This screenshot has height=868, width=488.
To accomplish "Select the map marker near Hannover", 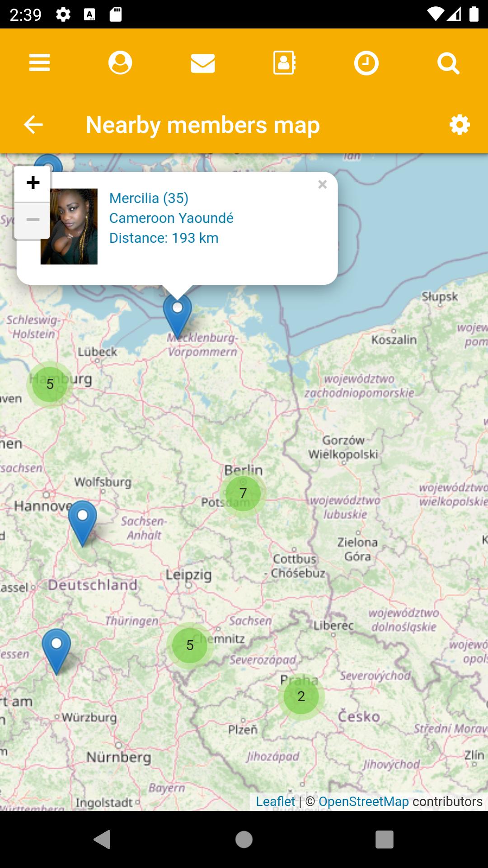I will (x=82, y=523).
